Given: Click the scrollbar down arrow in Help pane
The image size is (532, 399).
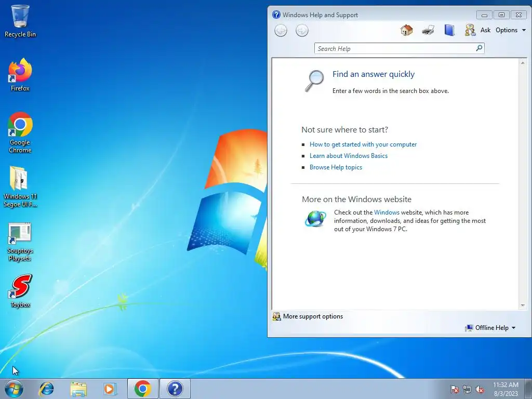Looking at the screenshot, I should tap(523, 305).
